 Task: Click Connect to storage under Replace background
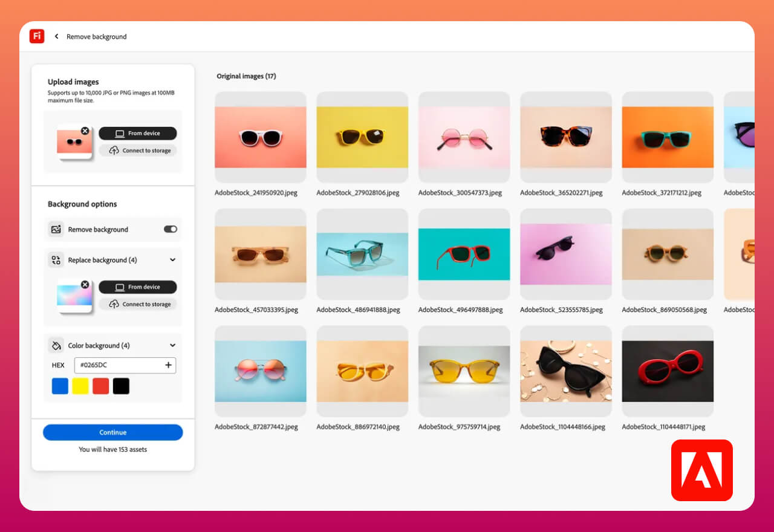point(138,304)
